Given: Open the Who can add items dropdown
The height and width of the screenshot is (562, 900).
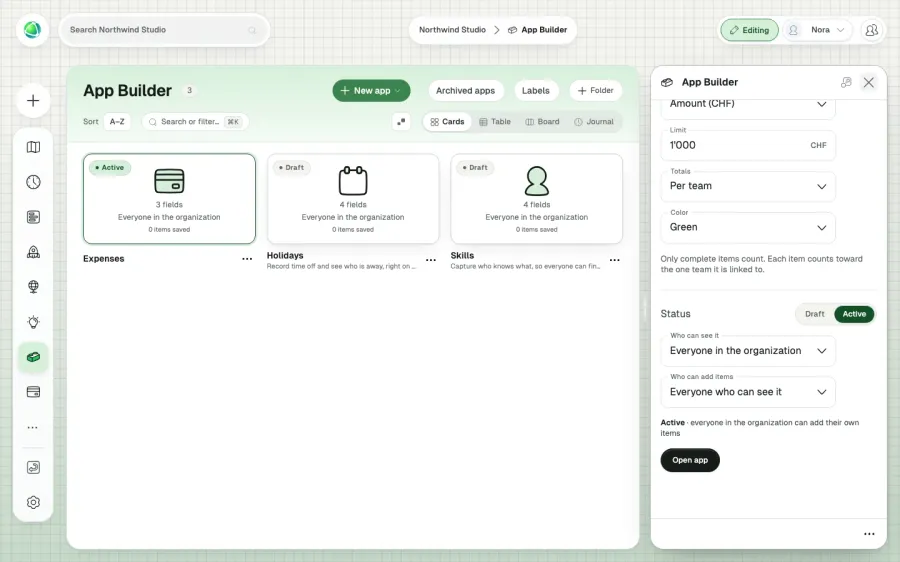Looking at the screenshot, I should click(748, 392).
